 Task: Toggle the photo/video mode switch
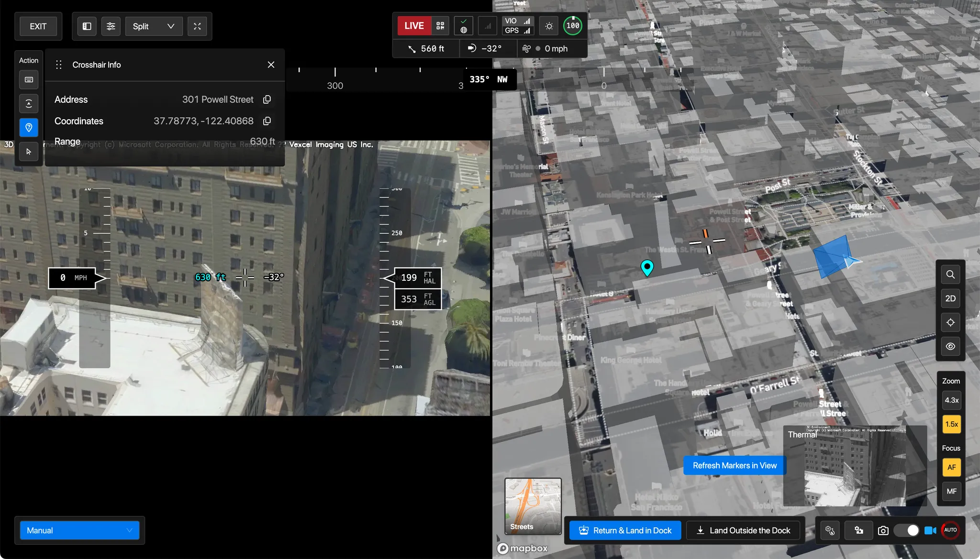[906, 530]
